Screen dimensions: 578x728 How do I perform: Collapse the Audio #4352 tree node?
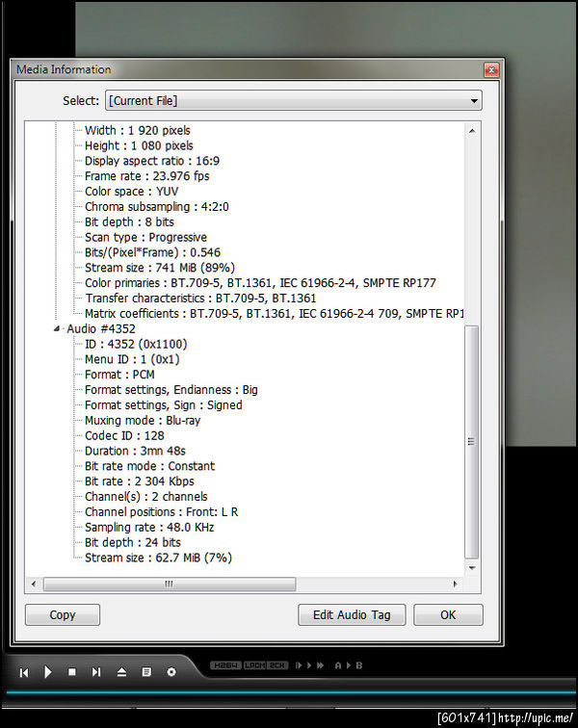coord(57,328)
